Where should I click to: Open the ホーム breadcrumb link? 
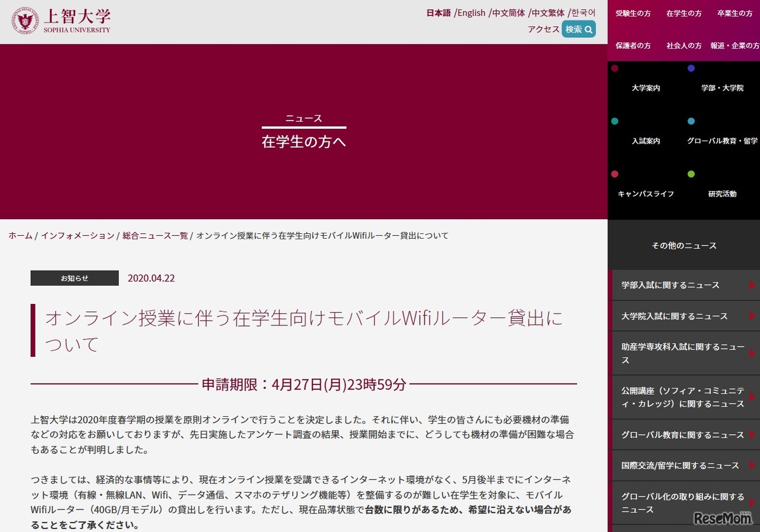tap(20, 235)
